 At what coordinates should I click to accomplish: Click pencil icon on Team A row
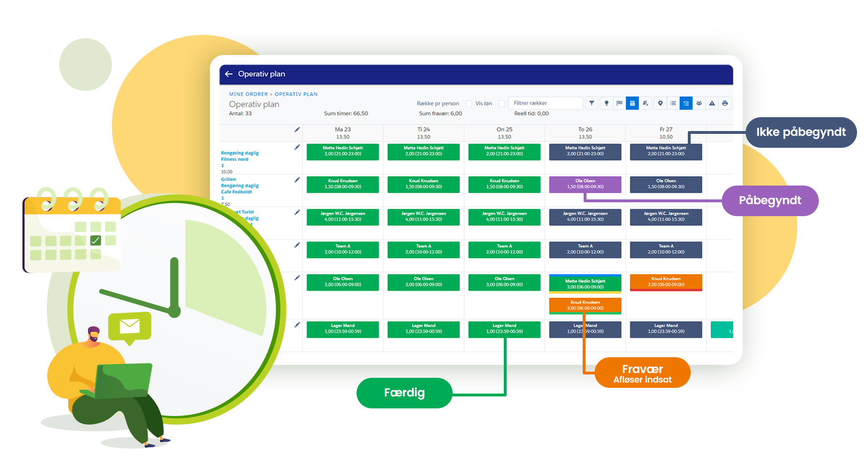pyautogui.click(x=297, y=245)
